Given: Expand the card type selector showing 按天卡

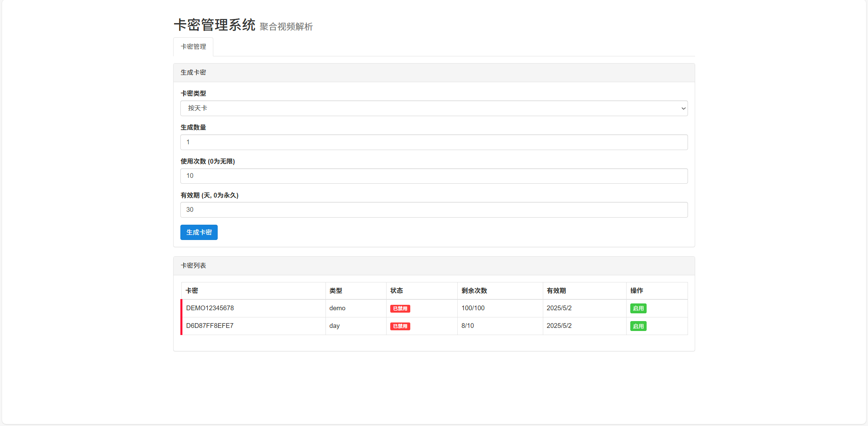Looking at the screenshot, I should pyautogui.click(x=434, y=108).
